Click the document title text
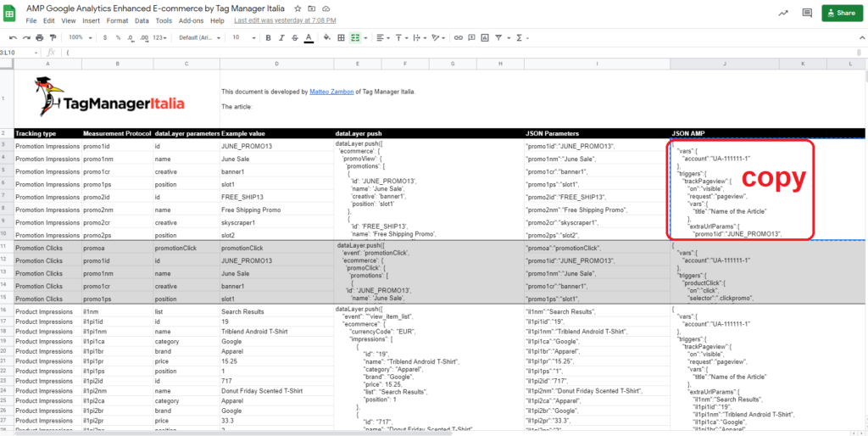 156,8
